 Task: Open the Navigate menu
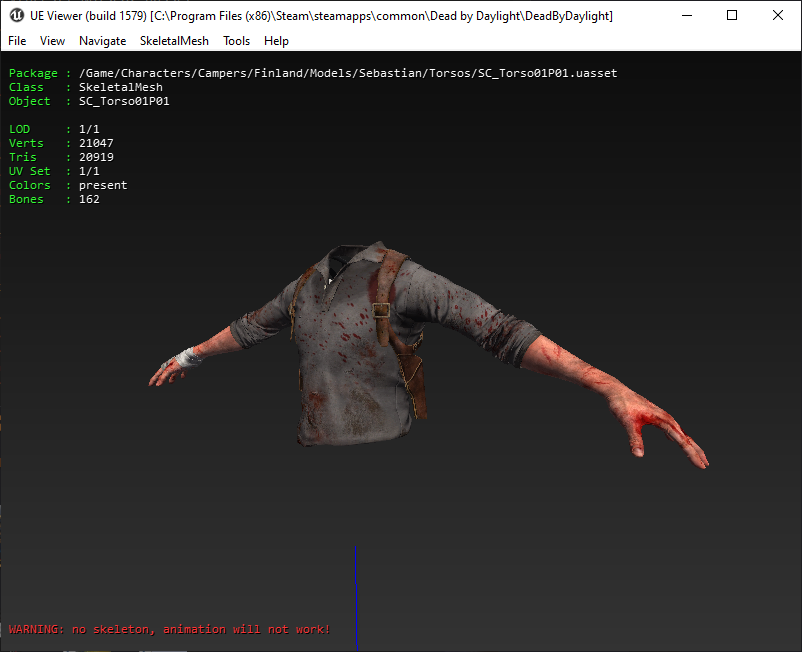[x=102, y=41]
